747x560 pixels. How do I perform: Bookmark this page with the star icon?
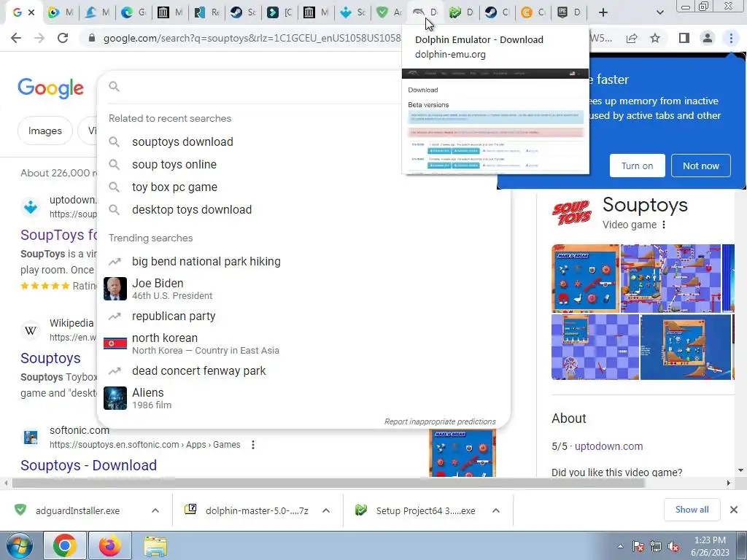coord(655,38)
